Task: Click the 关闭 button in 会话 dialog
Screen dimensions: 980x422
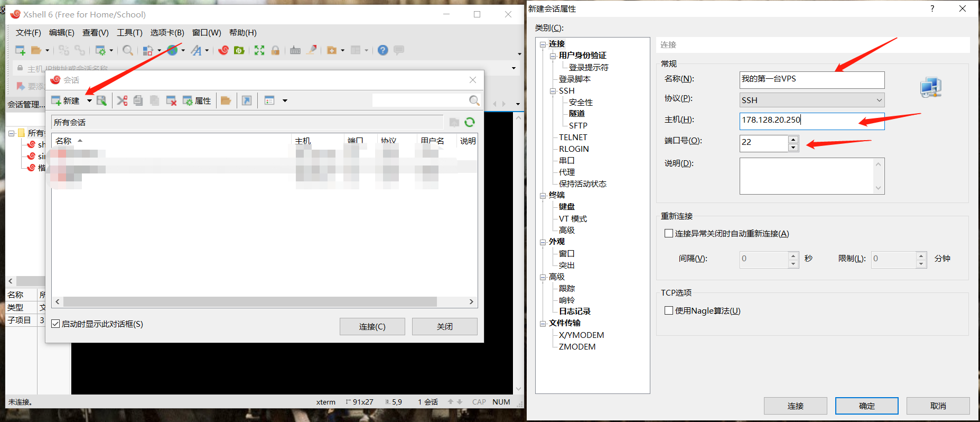Action: click(x=445, y=326)
